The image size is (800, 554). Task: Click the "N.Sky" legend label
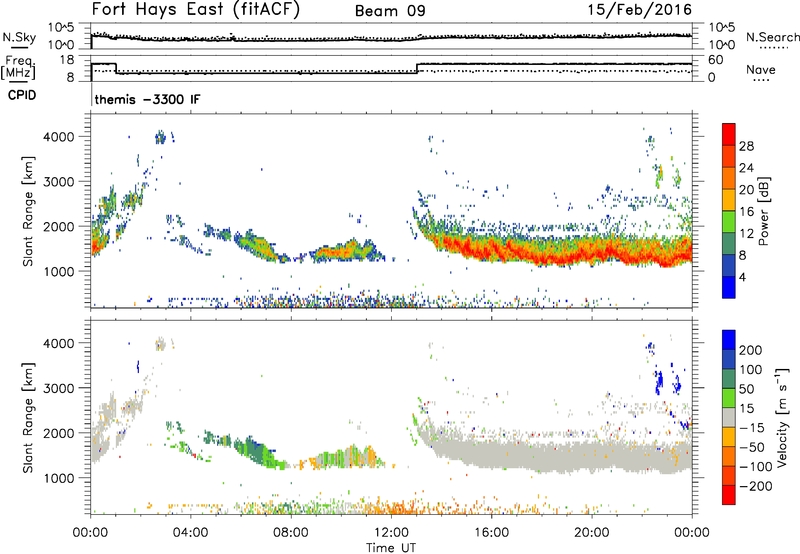19,37
